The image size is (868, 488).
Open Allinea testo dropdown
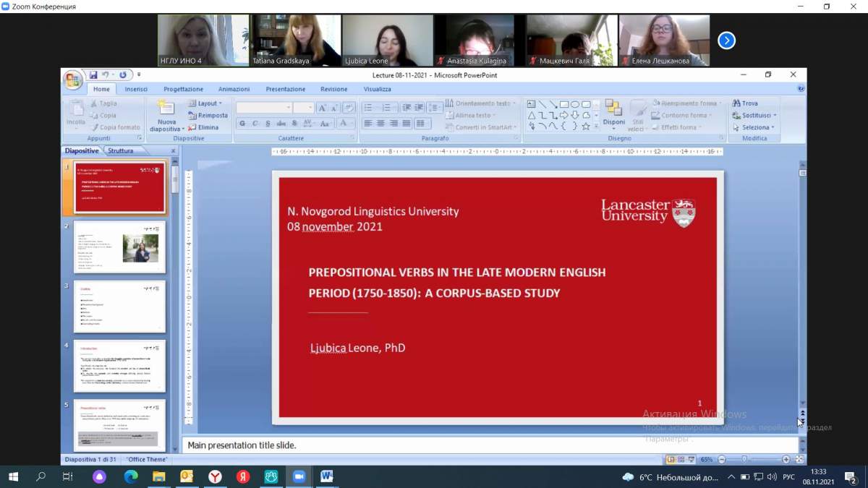pos(471,115)
